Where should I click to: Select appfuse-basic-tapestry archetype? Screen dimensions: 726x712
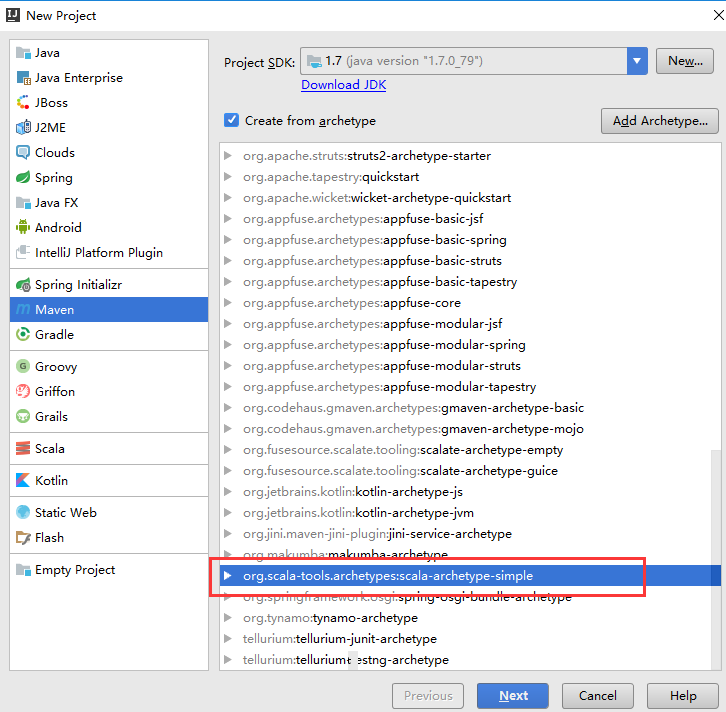click(470, 282)
